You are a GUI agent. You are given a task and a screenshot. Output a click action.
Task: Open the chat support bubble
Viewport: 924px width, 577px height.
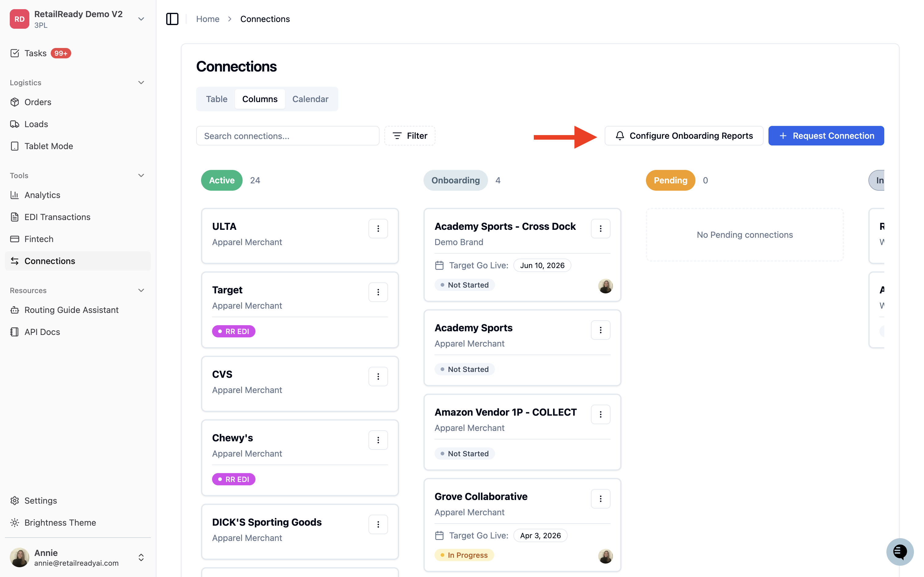[x=900, y=551]
